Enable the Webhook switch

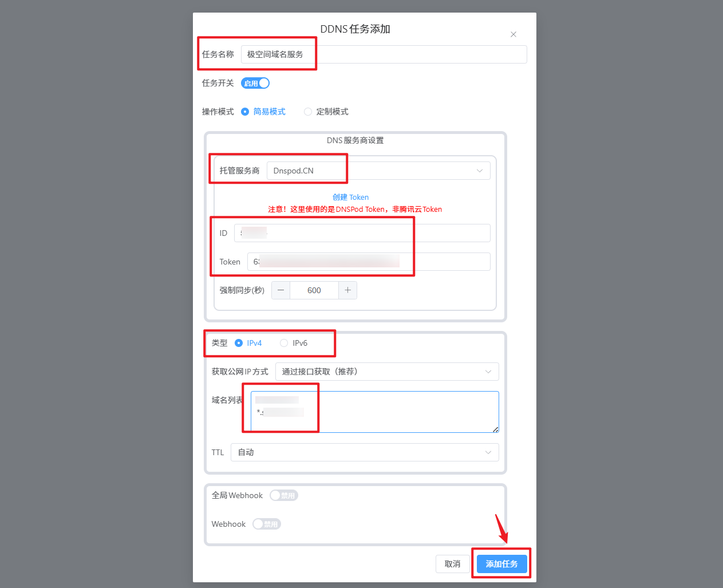click(x=267, y=524)
